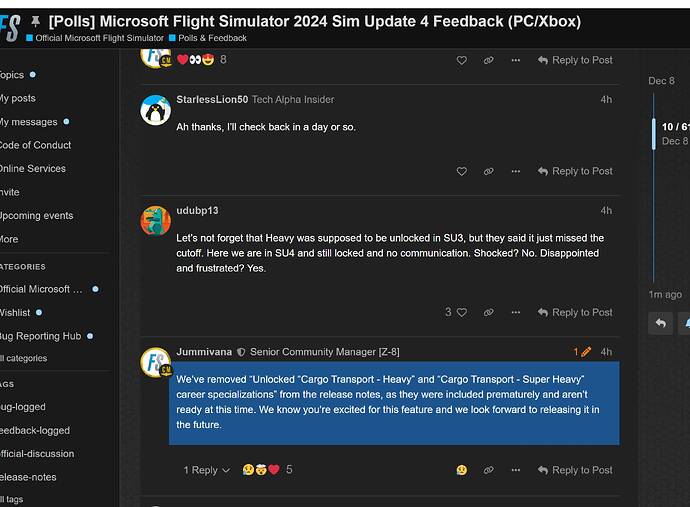Click the reply arrow button under the timeline

point(660,323)
